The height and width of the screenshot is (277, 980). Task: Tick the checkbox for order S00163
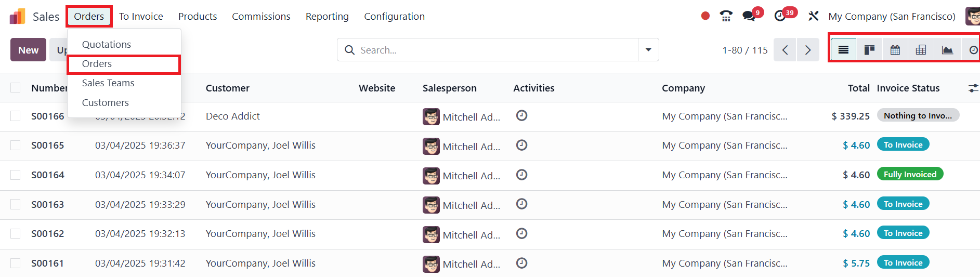[x=16, y=204]
